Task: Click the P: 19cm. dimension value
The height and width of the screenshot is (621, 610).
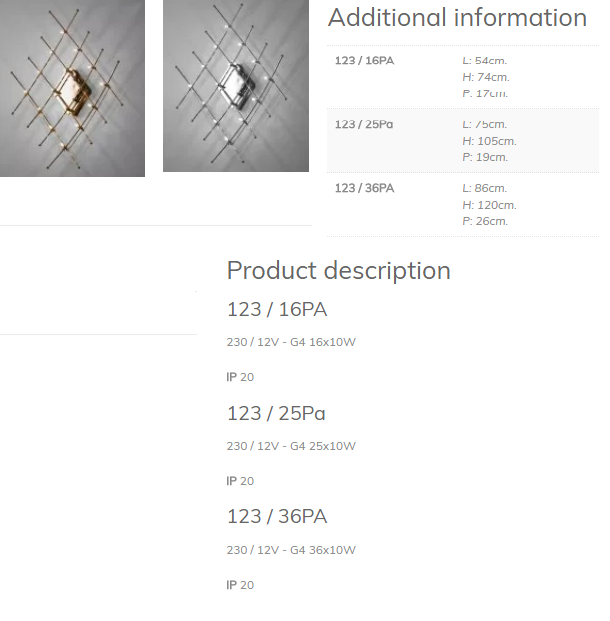Action: click(x=485, y=157)
